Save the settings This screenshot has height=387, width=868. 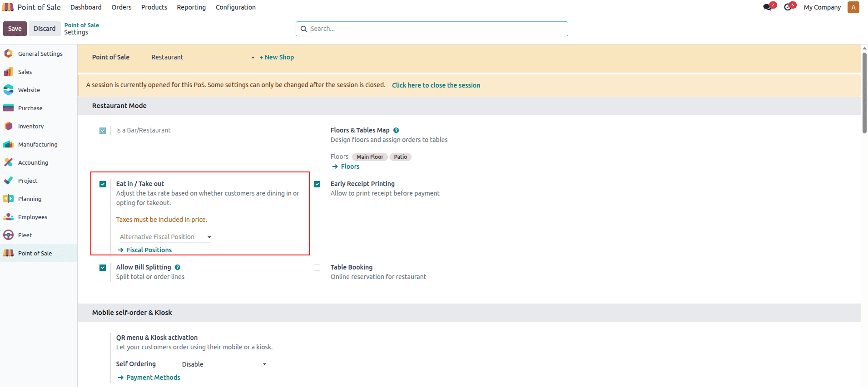coord(15,29)
